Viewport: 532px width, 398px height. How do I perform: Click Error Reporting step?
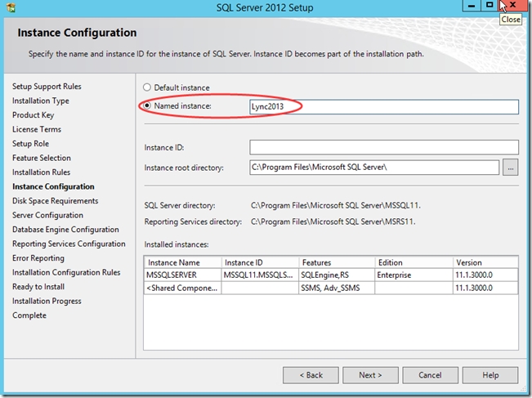38,258
